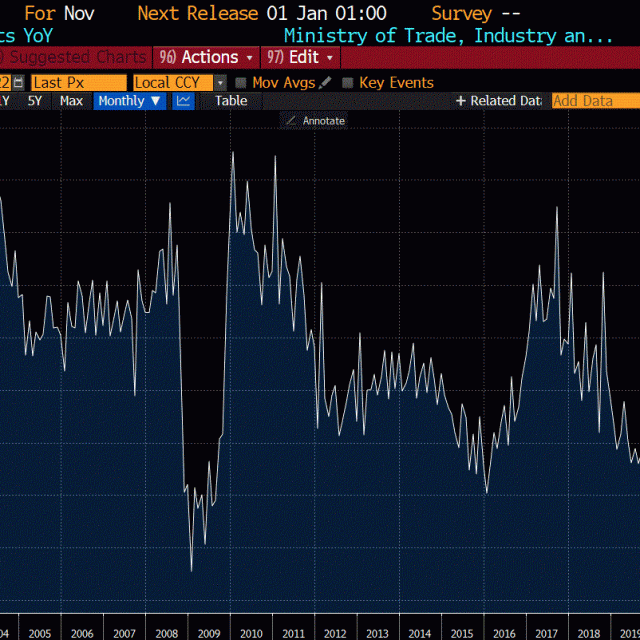Open the 96) Actions menu
Screen dimensions: 640x640
click(x=205, y=57)
